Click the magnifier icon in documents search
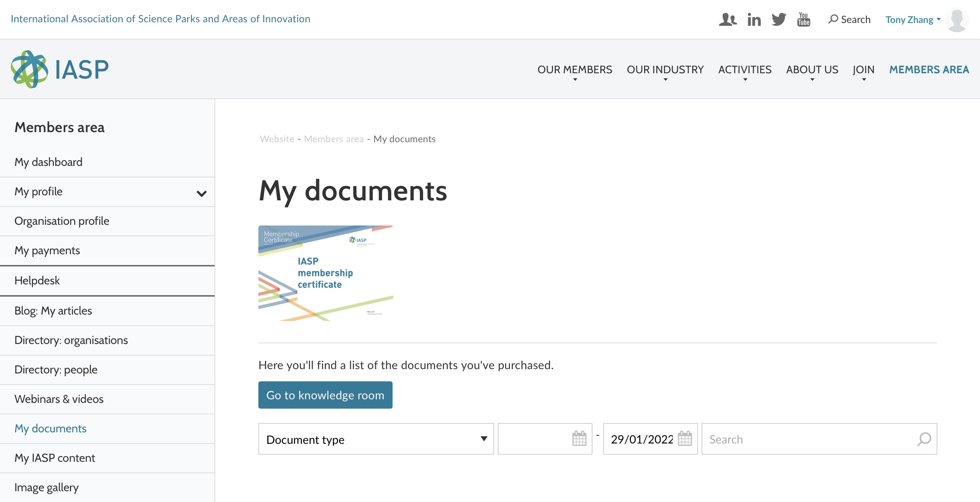The height and width of the screenshot is (502, 980). click(x=924, y=439)
